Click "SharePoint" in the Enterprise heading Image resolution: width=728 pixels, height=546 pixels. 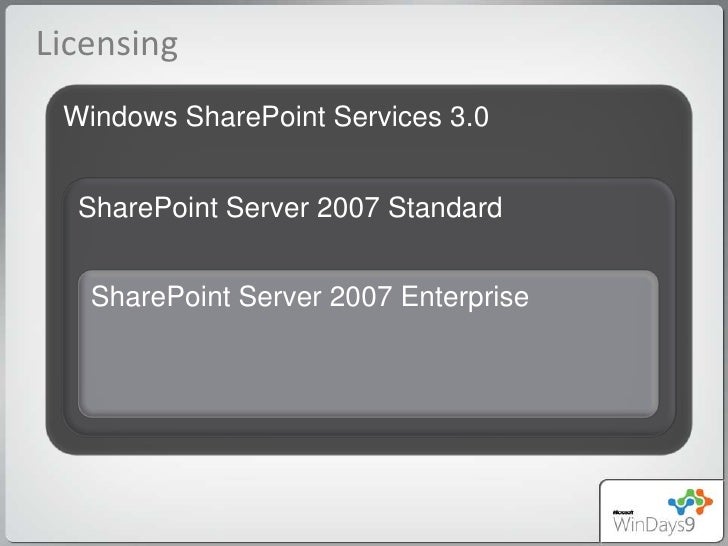pyautogui.click(x=161, y=297)
